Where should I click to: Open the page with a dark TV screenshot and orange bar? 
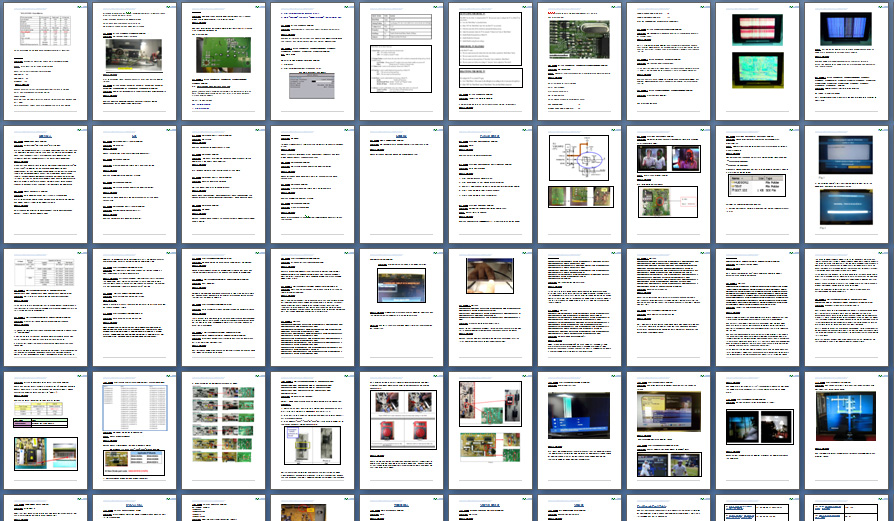point(401,308)
